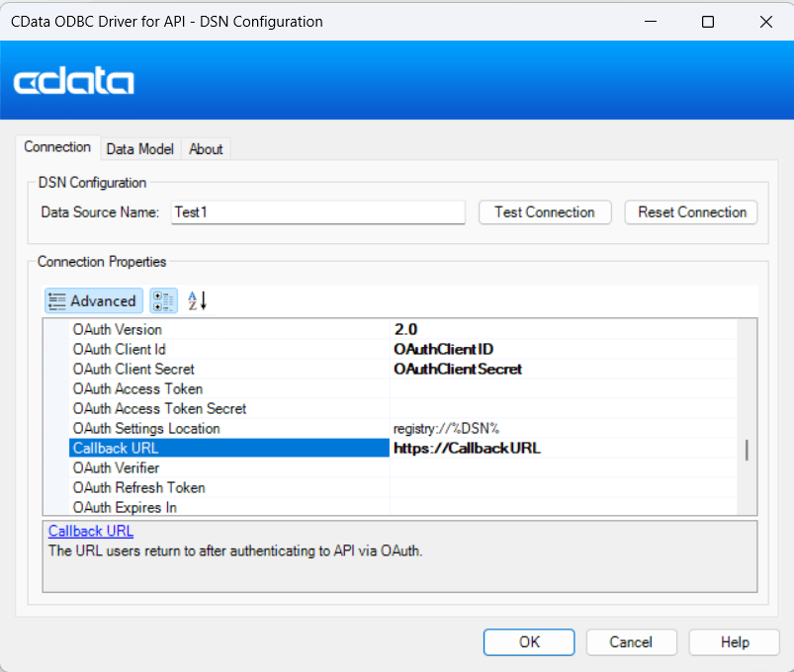Open Help for the DSN configuration
The width and height of the screenshot is (794, 672).
click(x=735, y=642)
